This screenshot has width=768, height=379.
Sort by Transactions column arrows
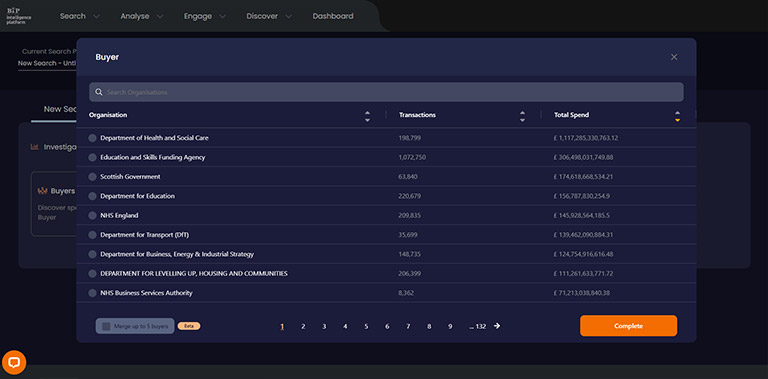pos(522,116)
